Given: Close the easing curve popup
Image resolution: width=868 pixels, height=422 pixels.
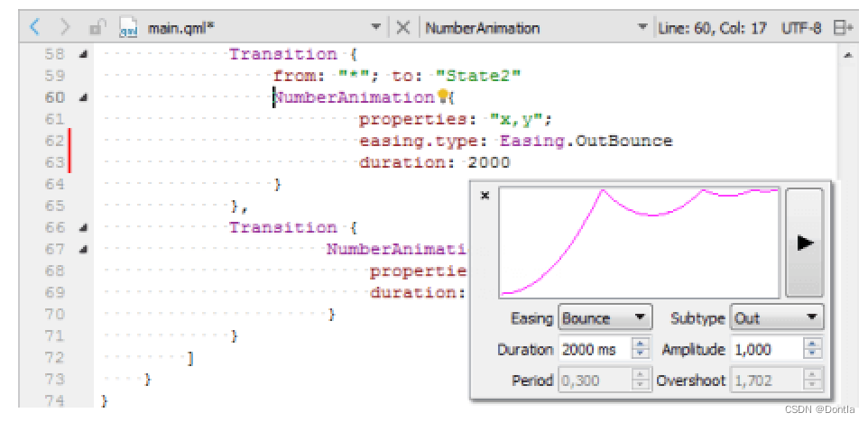Looking at the screenshot, I should (485, 196).
